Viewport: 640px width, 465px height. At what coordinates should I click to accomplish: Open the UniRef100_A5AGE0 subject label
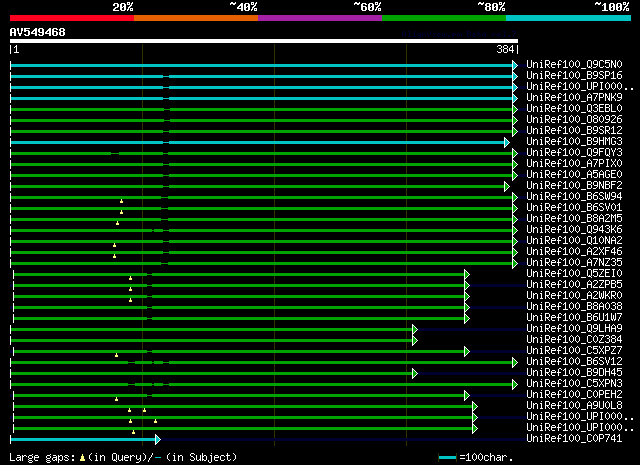(x=574, y=175)
